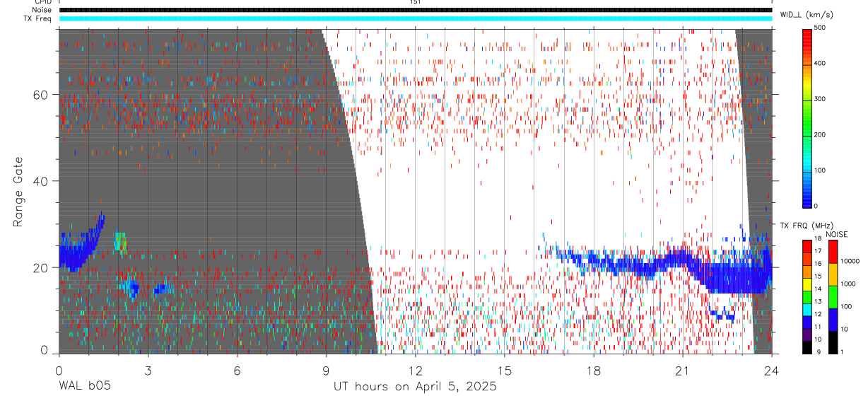Pick the purple segment in TX FRQ legend
Screen dimensions: 868x401
click(807, 334)
